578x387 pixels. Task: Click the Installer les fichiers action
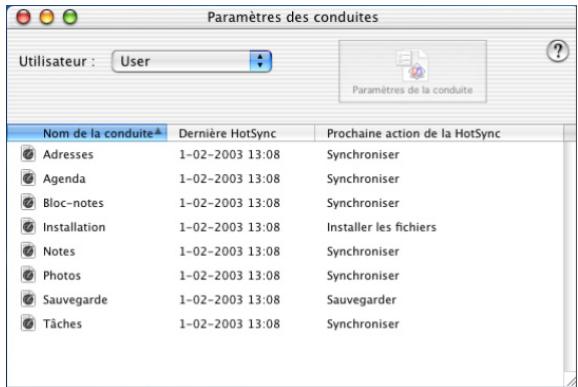click(382, 227)
